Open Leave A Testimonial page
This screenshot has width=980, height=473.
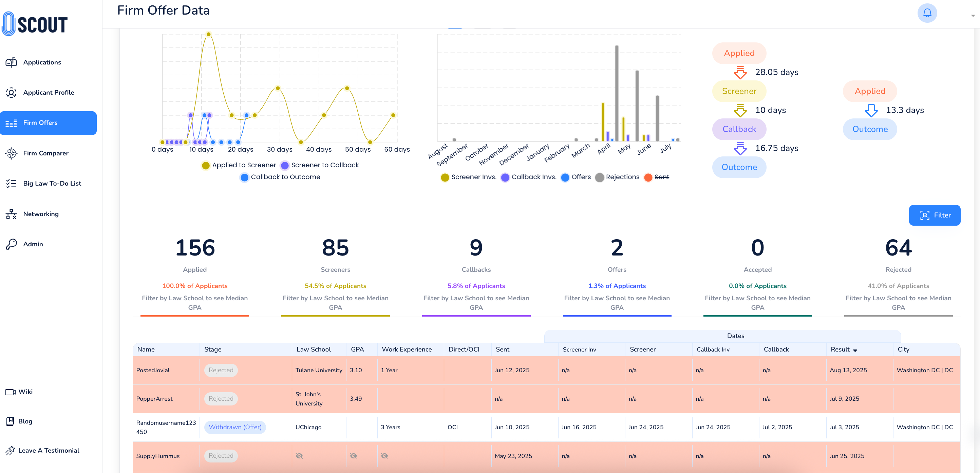(48, 451)
